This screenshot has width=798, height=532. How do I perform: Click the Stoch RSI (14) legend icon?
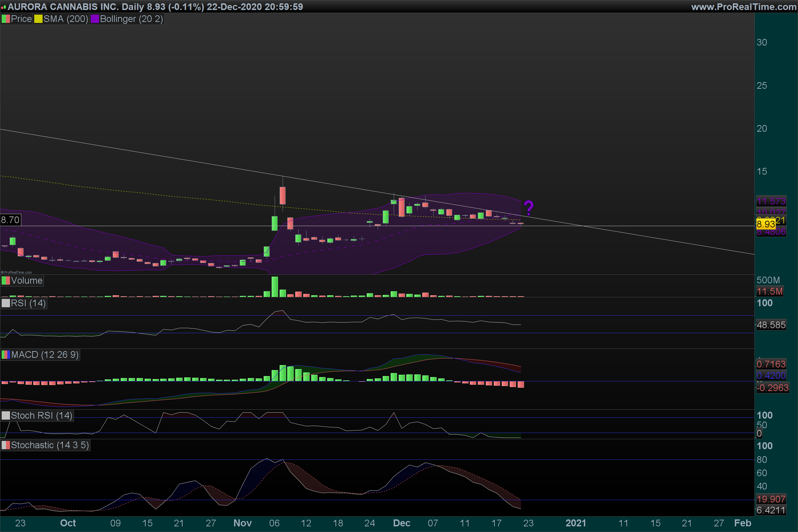tap(6, 416)
